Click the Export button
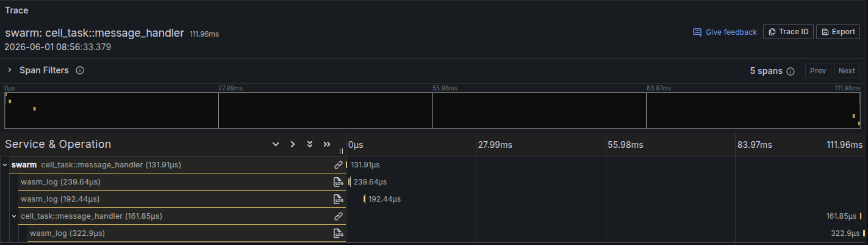 (x=838, y=32)
